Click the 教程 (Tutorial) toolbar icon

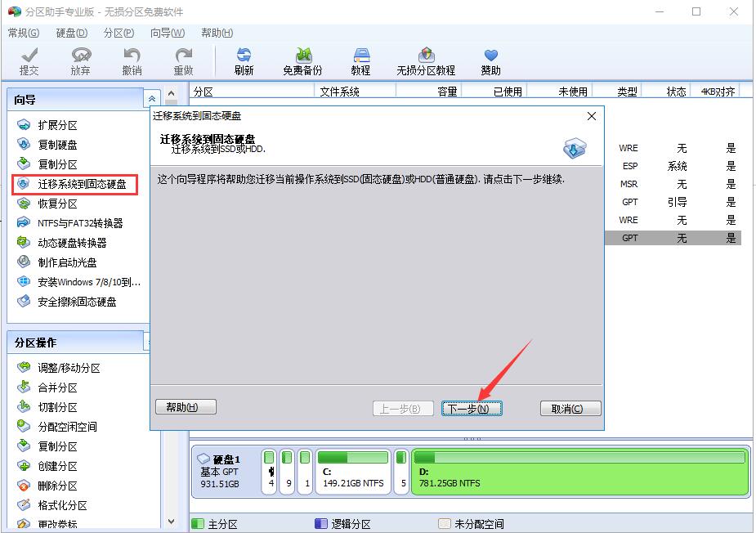click(360, 60)
